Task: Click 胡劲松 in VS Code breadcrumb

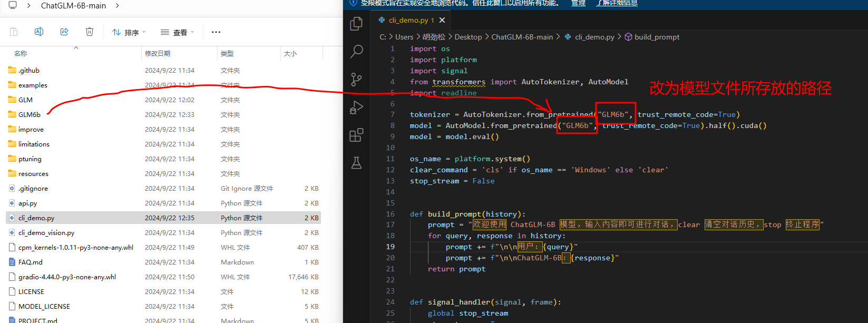Action: click(x=434, y=37)
